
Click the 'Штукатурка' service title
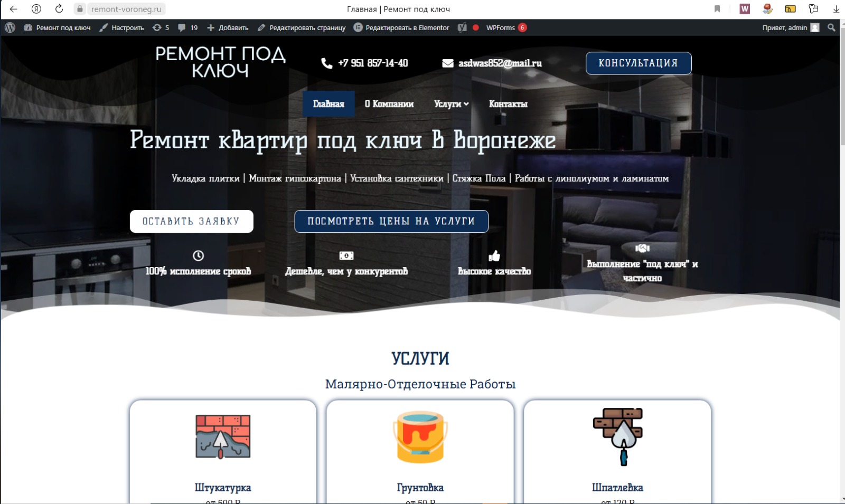[x=223, y=488]
